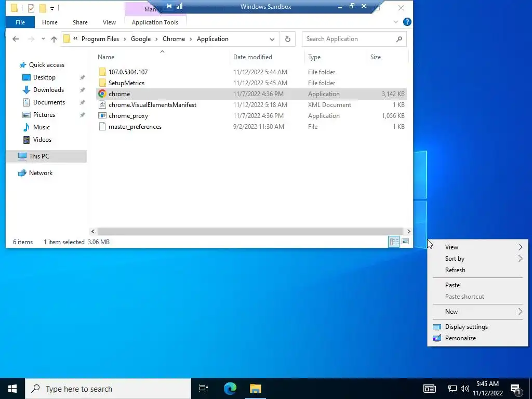Click the chrome_proxy application icon
The width and height of the screenshot is (532, 399).
point(102,115)
